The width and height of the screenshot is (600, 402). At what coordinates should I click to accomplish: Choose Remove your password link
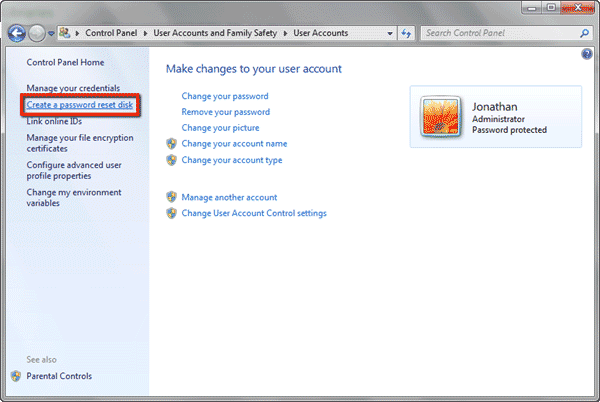point(226,112)
